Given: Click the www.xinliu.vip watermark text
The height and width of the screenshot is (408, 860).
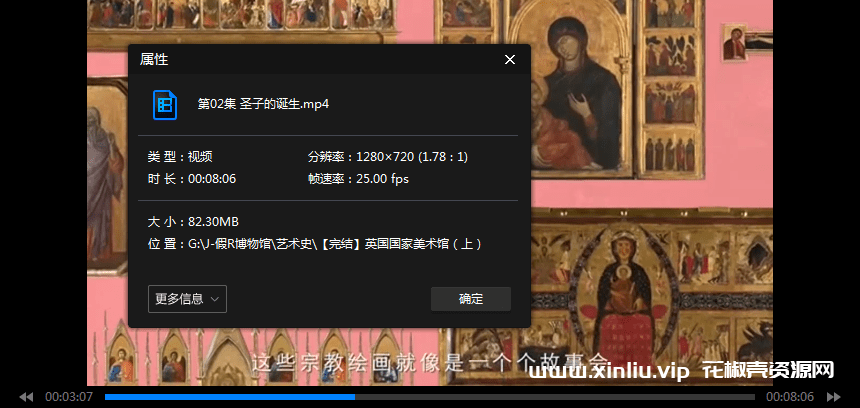Looking at the screenshot, I should pyautogui.click(x=609, y=371).
